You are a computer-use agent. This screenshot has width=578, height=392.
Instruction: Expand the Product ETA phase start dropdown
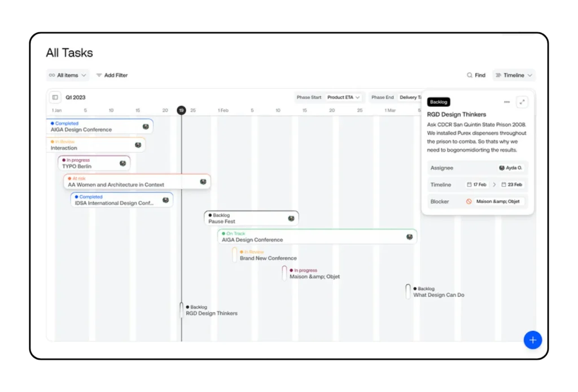pos(344,97)
